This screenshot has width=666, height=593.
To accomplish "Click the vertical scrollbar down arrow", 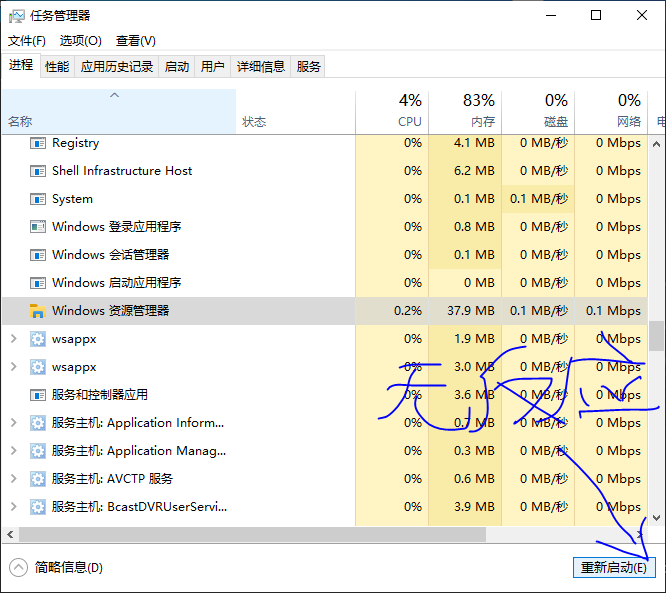I will (656, 518).
